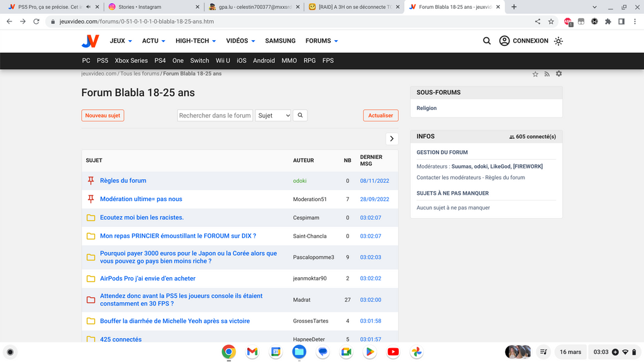Open forum settings gear icon
Viewport: 644px width, 362px height.
558,74
